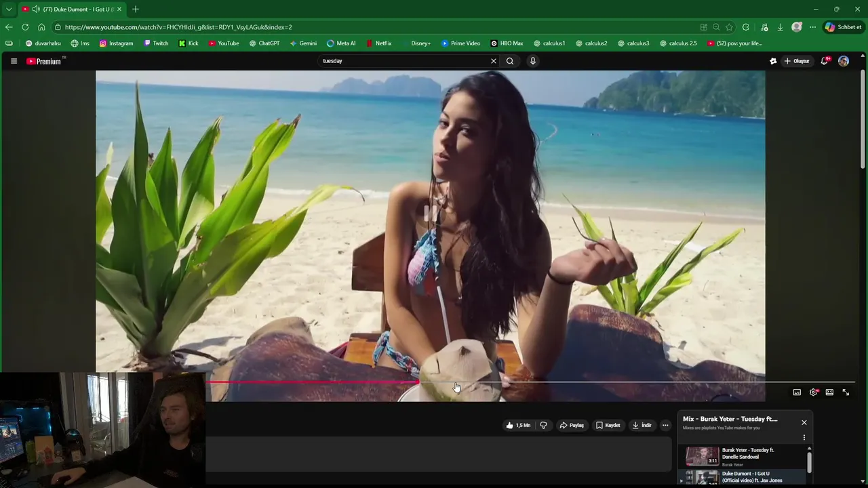Open a new browser tab
The image size is (868, 488).
coord(136,9)
